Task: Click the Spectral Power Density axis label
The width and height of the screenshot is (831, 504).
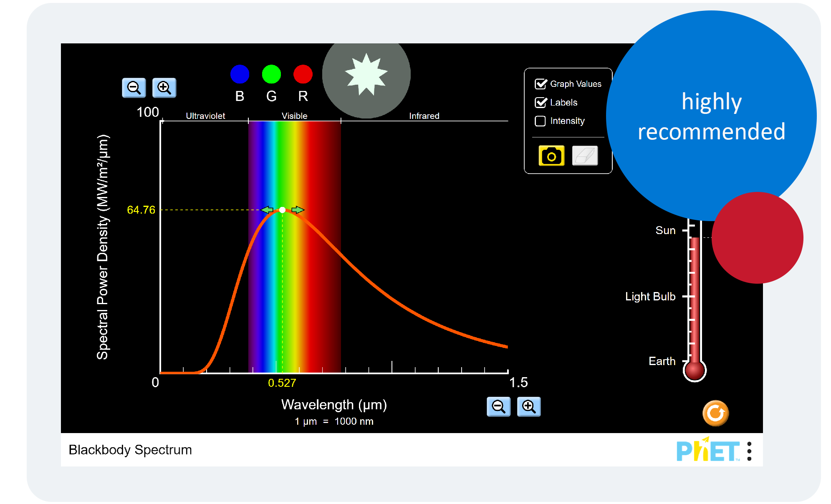Action: pos(103,247)
